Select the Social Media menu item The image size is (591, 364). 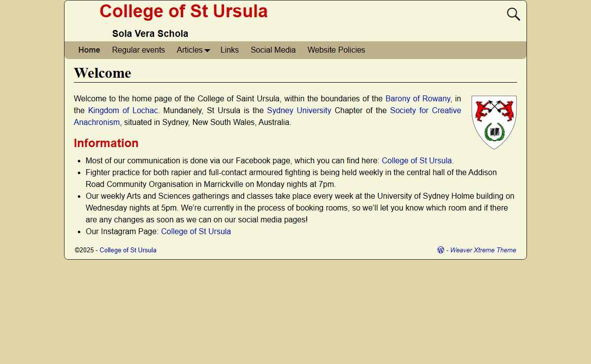click(273, 50)
